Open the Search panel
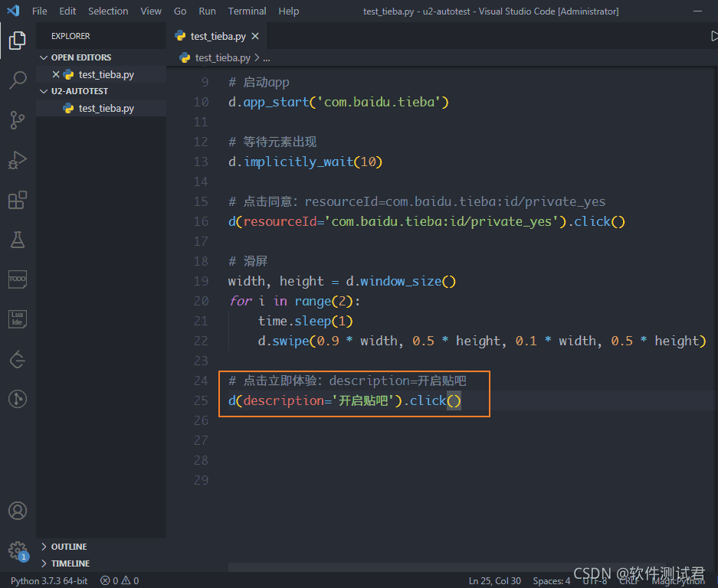Screen dimensions: 718x588 (x=17, y=80)
